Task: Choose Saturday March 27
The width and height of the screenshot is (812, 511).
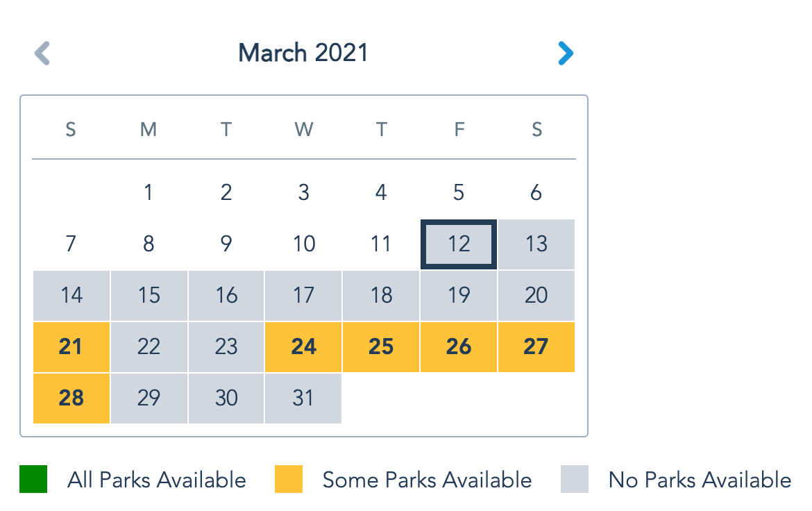Action: pyautogui.click(x=536, y=346)
